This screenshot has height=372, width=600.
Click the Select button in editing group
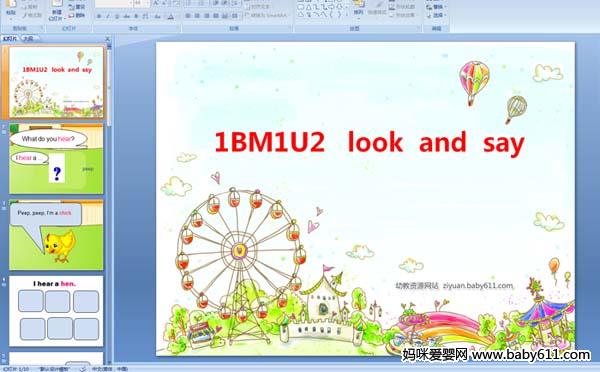point(436,15)
